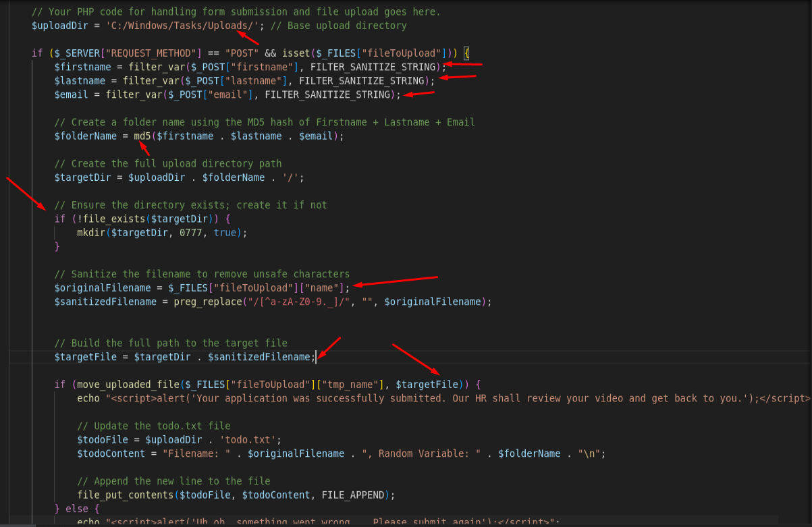Click the $_POST["firstname"] argument

click(x=246, y=67)
